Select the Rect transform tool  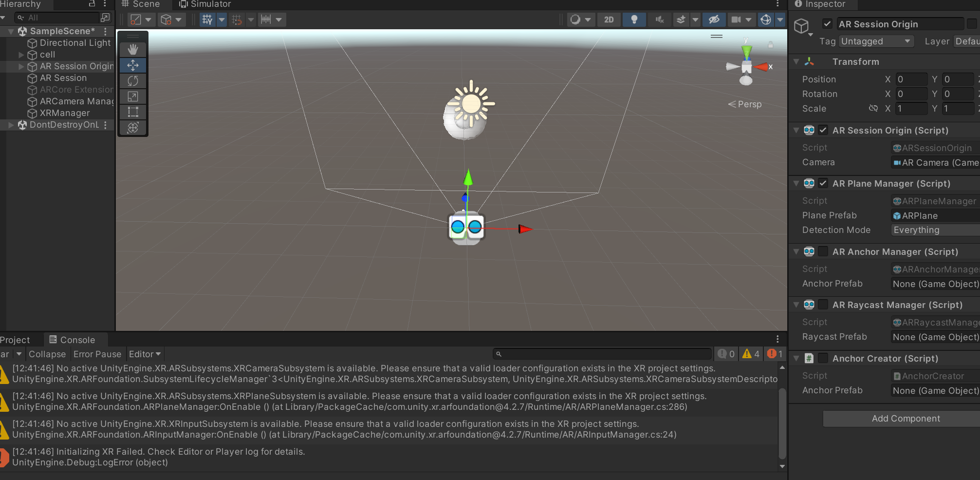(x=132, y=112)
